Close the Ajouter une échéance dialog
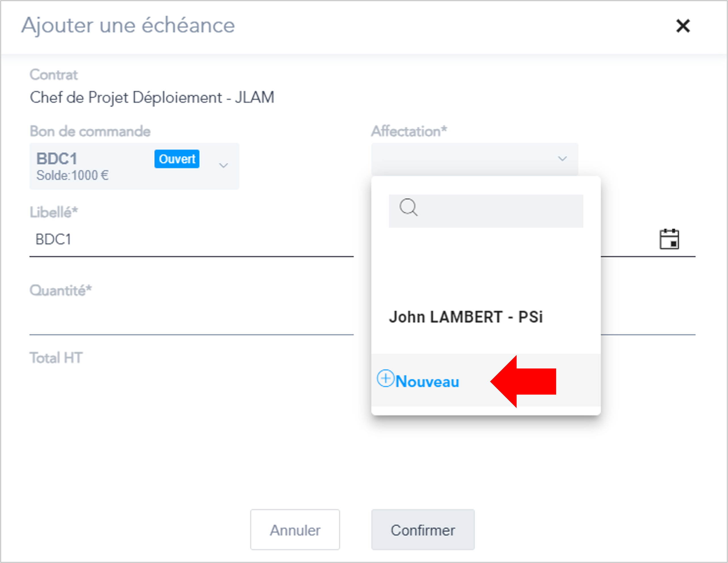This screenshot has width=728, height=563. (x=683, y=26)
